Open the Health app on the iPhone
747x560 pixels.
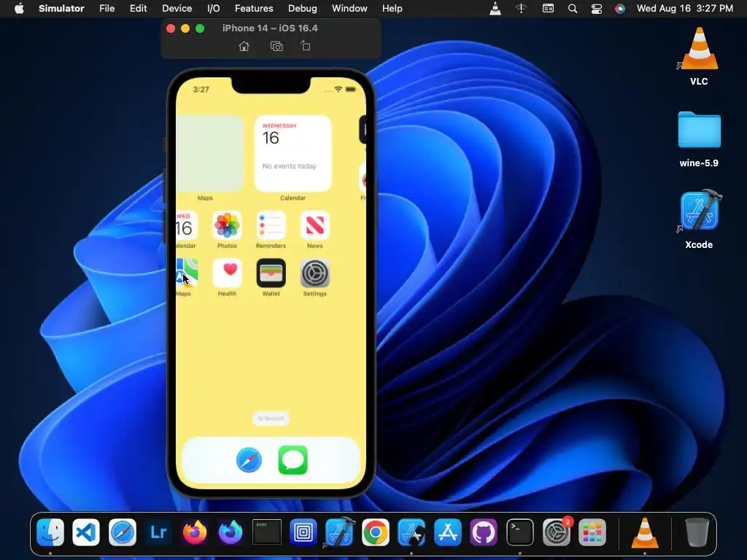[x=228, y=273]
